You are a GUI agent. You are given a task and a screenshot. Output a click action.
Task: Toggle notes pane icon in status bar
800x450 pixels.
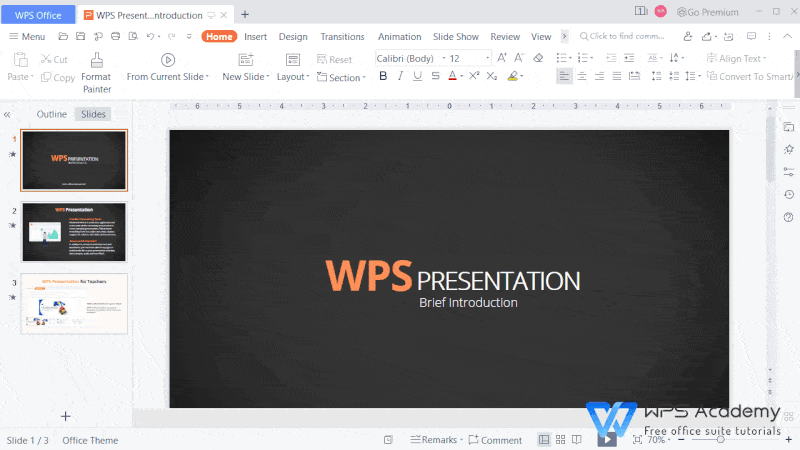point(388,440)
